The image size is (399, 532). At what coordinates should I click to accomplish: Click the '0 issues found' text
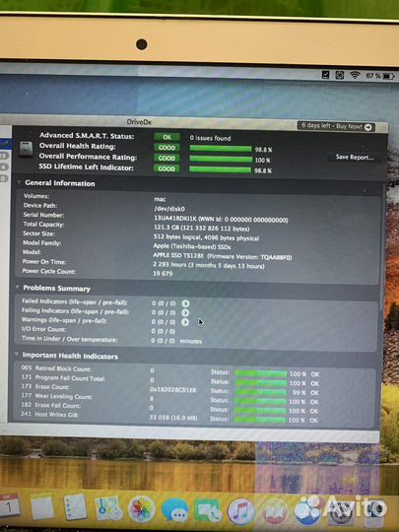coord(211,138)
